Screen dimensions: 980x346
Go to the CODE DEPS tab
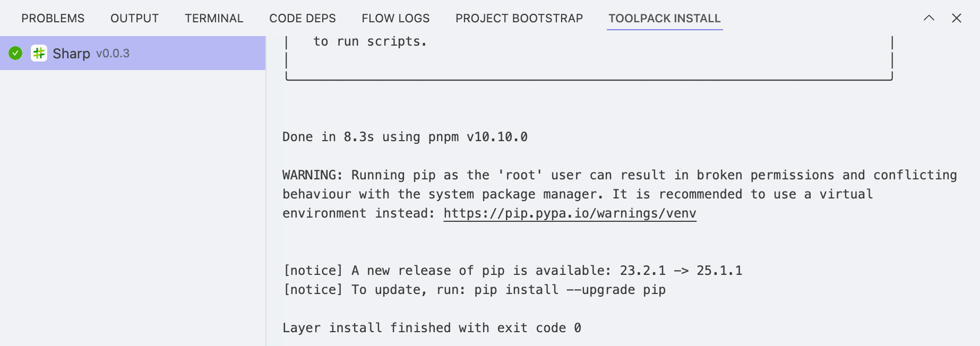point(302,18)
